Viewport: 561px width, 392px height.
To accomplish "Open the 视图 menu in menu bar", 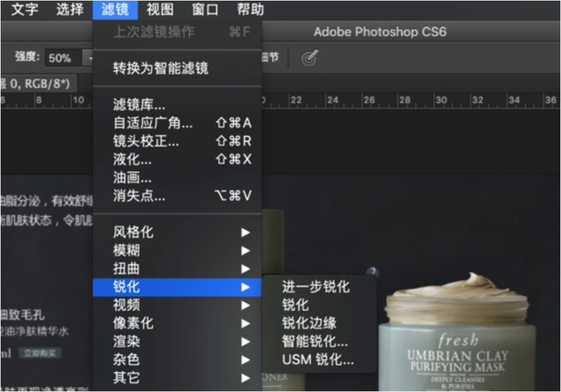I will point(160,9).
